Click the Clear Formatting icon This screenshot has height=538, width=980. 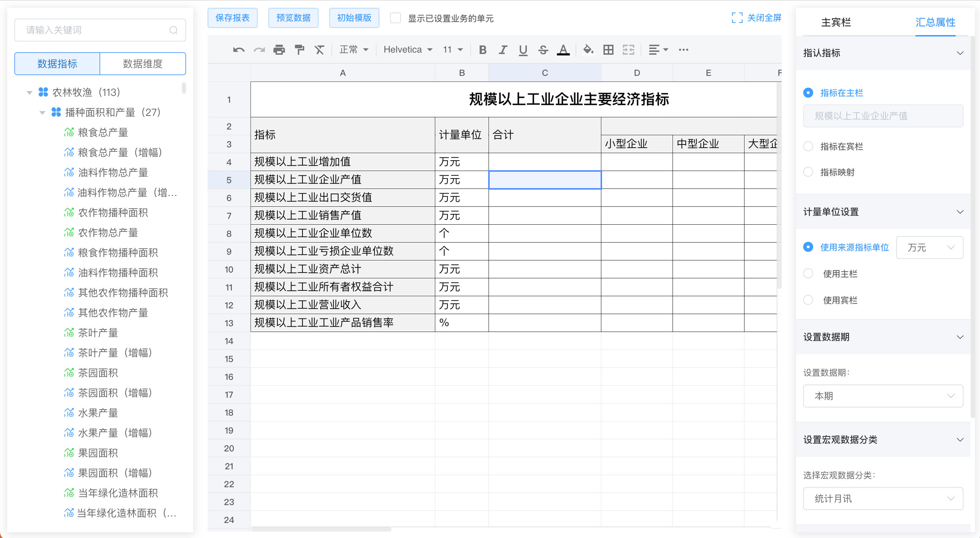tap(320, 49)
